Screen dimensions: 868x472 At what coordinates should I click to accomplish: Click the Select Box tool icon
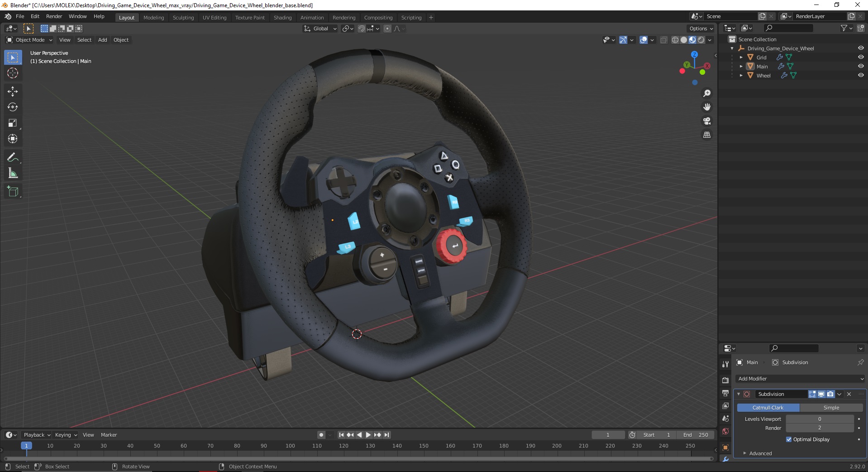pos(13,58)
